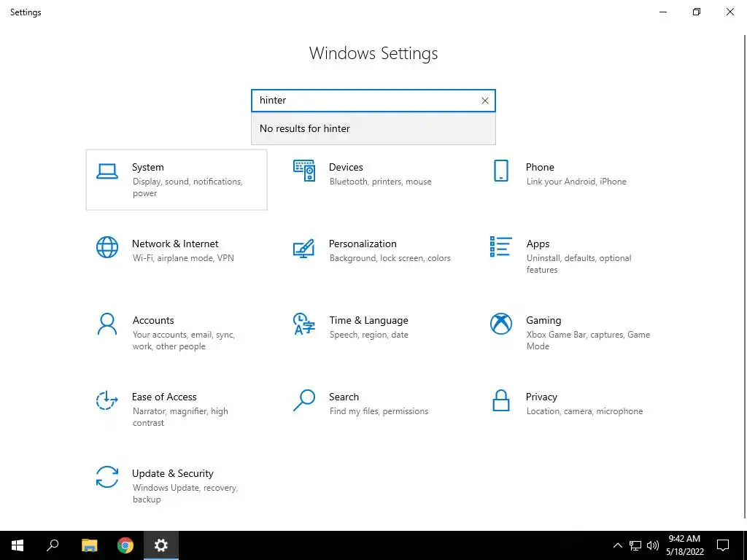This screenshot has width=747, height=560.
Task: Show hidden tray icons chevron
Action: tap(617, 545)
